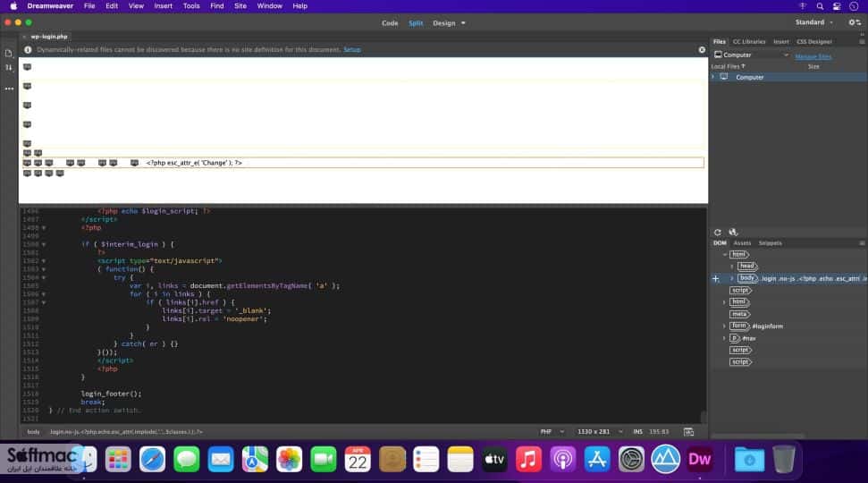Open the customize toolbar ellipsis
The height and width of the screenshot is (483, 868).
point(9,89)
